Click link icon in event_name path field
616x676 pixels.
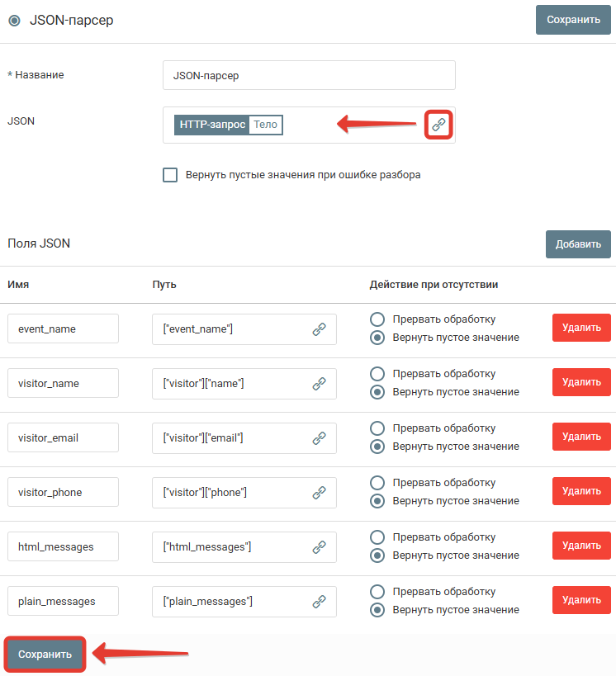(x=320, y=329)
